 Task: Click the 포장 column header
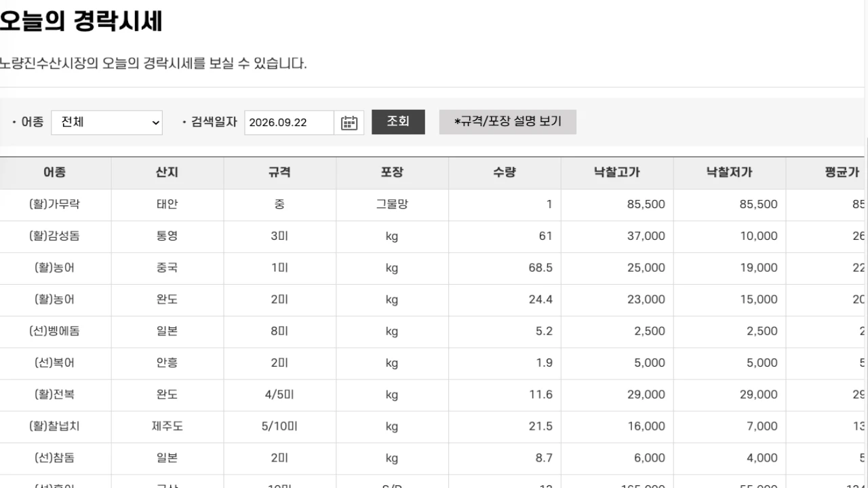[x=393, y=173]
